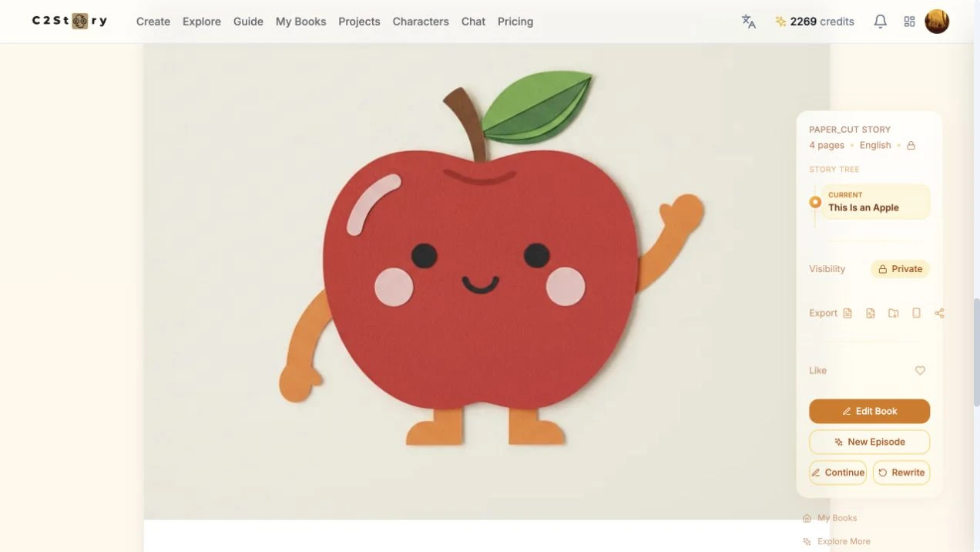Export the story as a text document
The width and height of the screenshot is (980, 552).
click(847, 313)
